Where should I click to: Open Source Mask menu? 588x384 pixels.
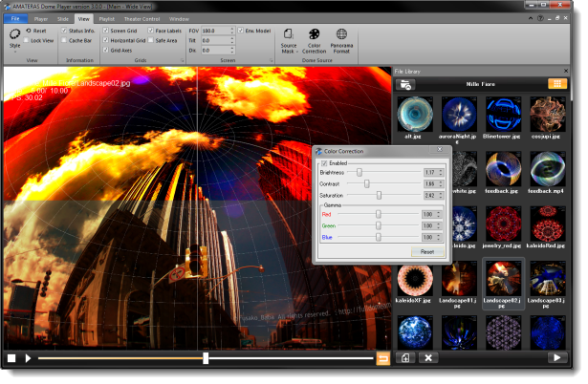[289, 41]
